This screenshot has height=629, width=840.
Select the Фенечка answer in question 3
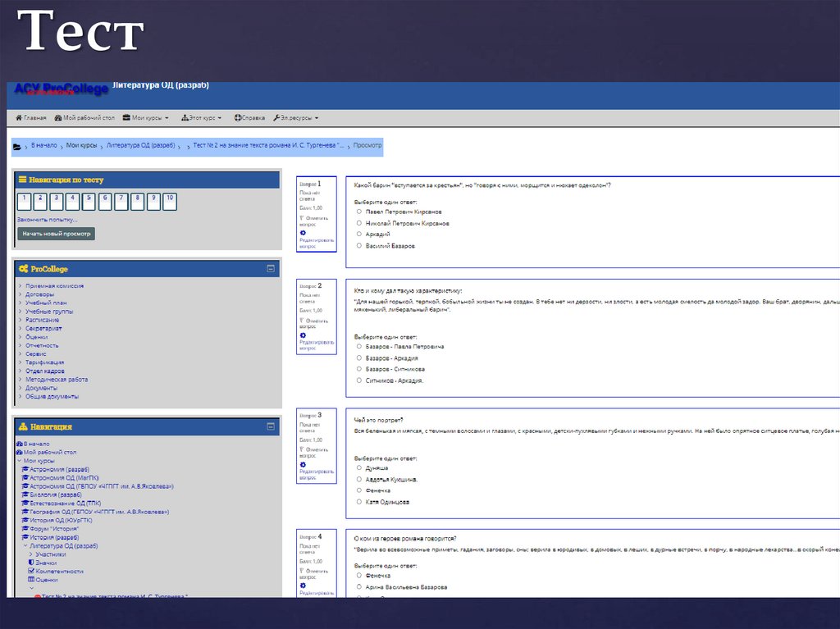coord(359,490)
